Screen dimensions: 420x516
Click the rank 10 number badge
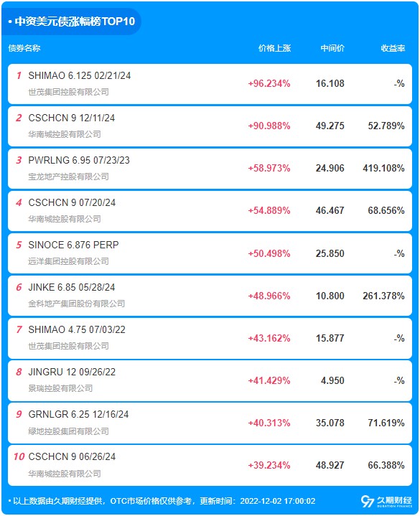tap(19, 456)
